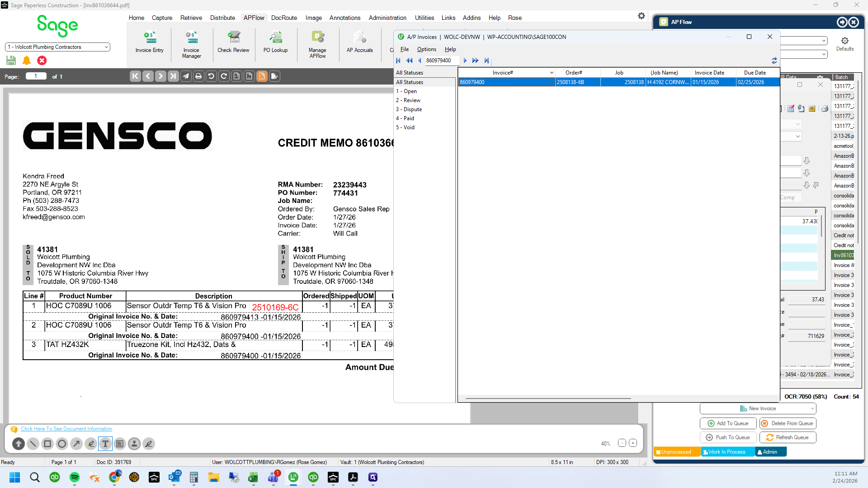Open Manage APFlow in the ribbon
Screen dimensions: 868x488
pos(317,45)
